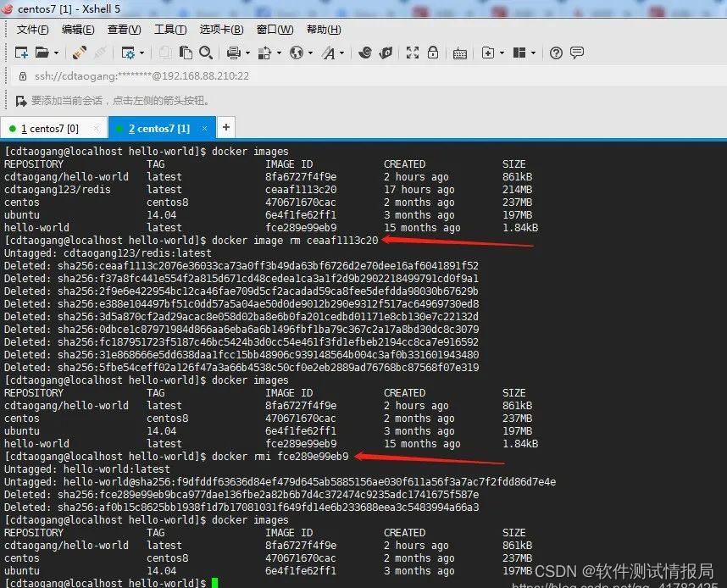Open the 窗口(W) menu
The height and width of the screenshot is (588, 727).
click(x=275, y=30)
